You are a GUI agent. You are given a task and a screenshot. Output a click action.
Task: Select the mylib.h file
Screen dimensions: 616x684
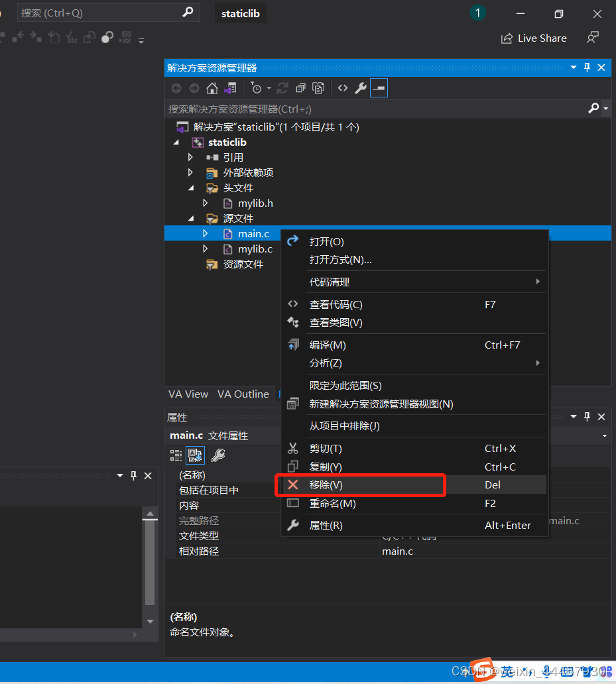255,203
